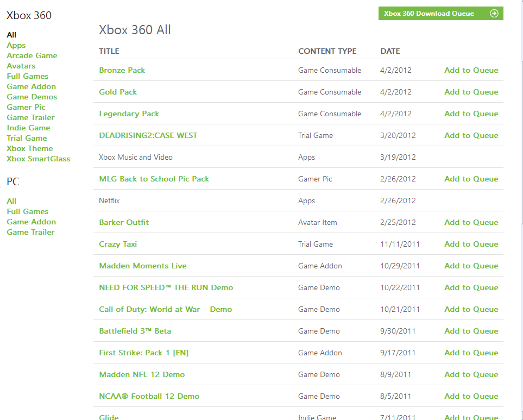523x420 pixels.
Task: Add DEADRISING2:CASE WEST to queue
Action: coord(471,135)
